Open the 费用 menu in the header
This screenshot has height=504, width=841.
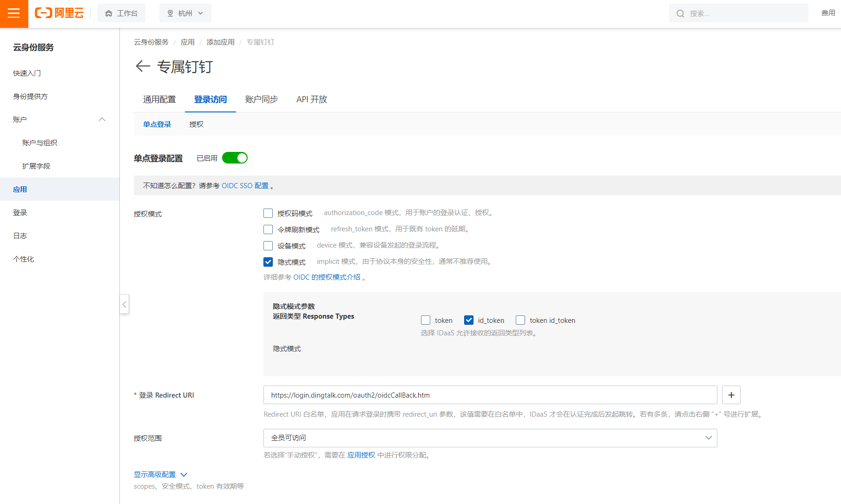[x=828, y=13]
